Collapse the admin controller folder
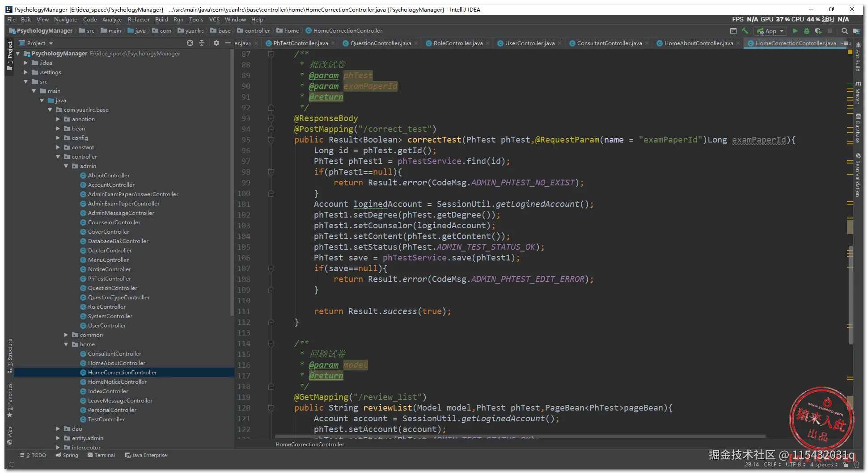 pyautogui.click(x=66, y=166)
